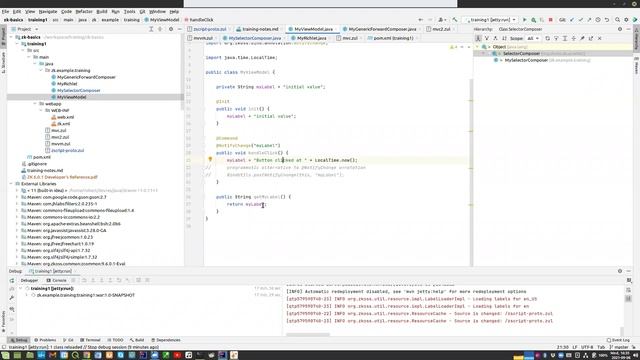Open the Git menu

pos(142,11)
